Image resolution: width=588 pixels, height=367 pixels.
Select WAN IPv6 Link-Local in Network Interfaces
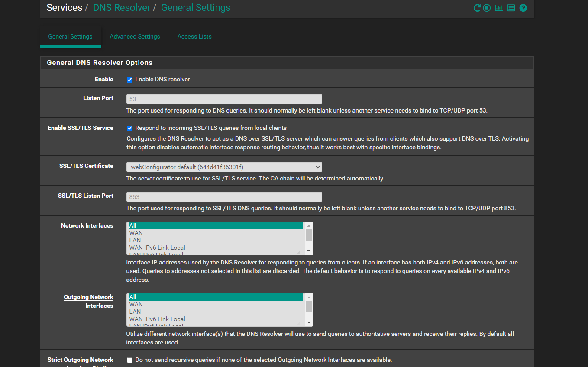coord(216,248)
